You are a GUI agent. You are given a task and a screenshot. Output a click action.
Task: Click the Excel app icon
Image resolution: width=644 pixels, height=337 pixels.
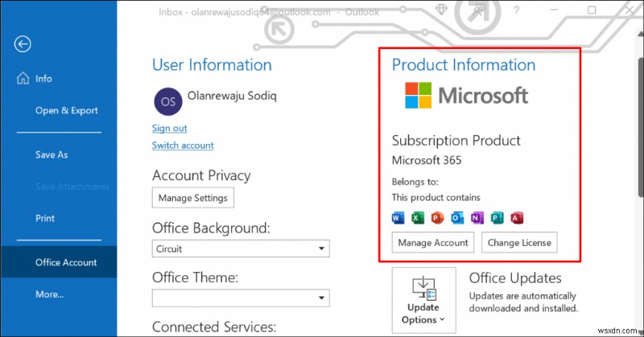[418, 218]
